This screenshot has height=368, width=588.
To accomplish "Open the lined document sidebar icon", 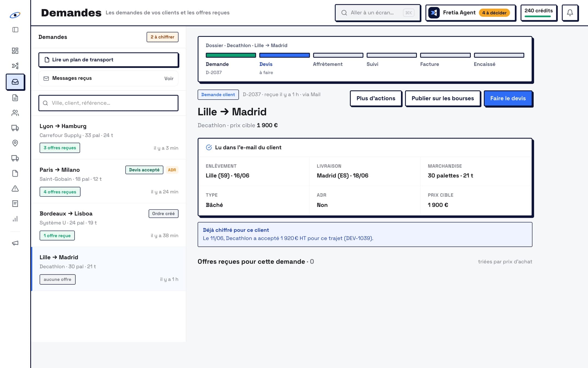I will (15, 98).
